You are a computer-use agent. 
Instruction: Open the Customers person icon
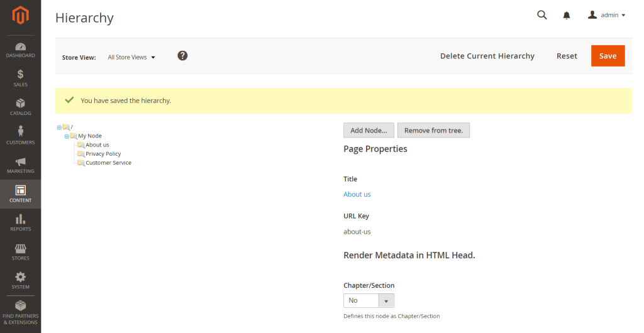click(20, 132)
